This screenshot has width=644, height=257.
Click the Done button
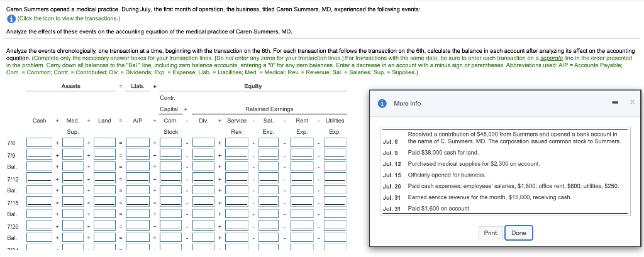519,232
